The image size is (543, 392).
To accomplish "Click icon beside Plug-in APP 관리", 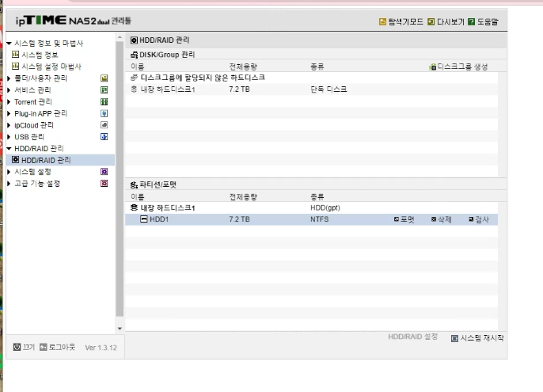I will click(104, 113).
